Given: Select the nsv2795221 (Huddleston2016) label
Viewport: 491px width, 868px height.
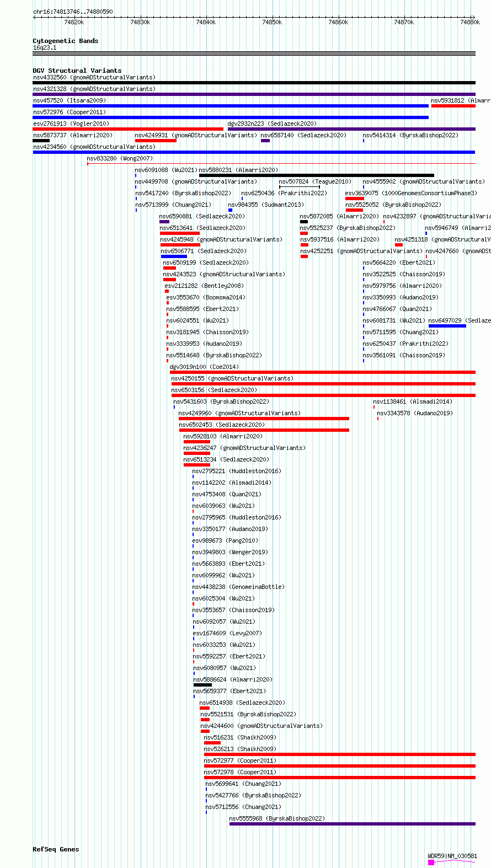Looking at the screenshot, I should click(x=237, y=471).
